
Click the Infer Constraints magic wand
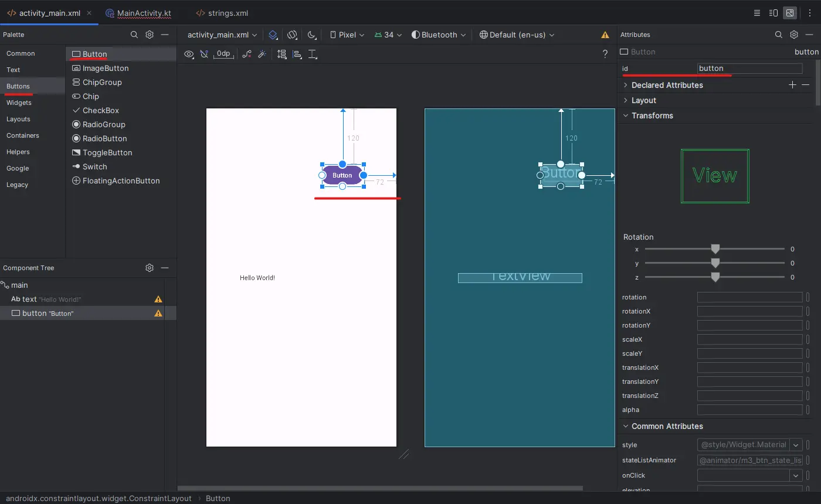262,54
